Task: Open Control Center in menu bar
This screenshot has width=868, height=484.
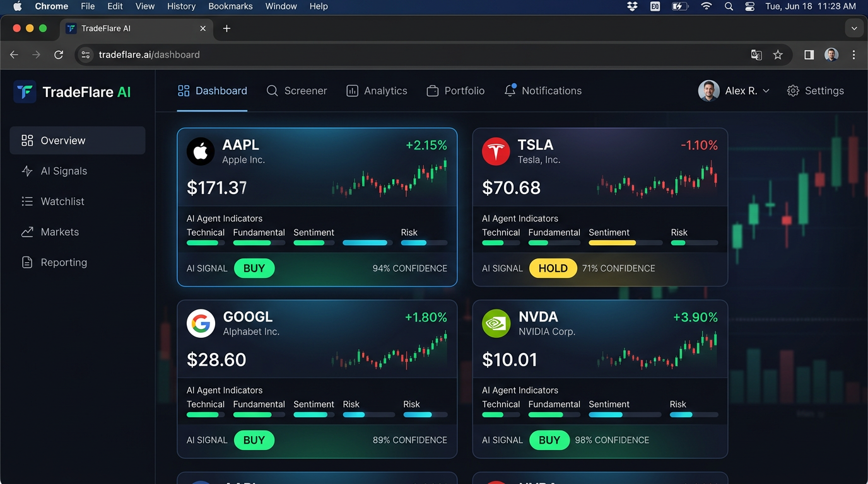Action: point(750,6)
